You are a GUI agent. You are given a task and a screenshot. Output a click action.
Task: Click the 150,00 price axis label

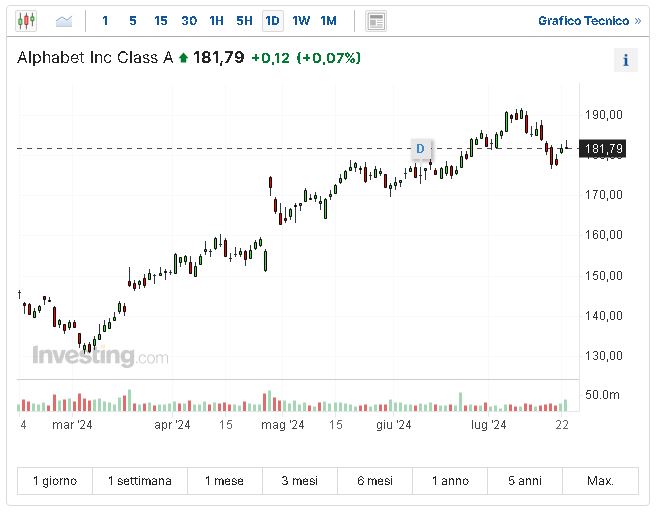click(604, 275)
